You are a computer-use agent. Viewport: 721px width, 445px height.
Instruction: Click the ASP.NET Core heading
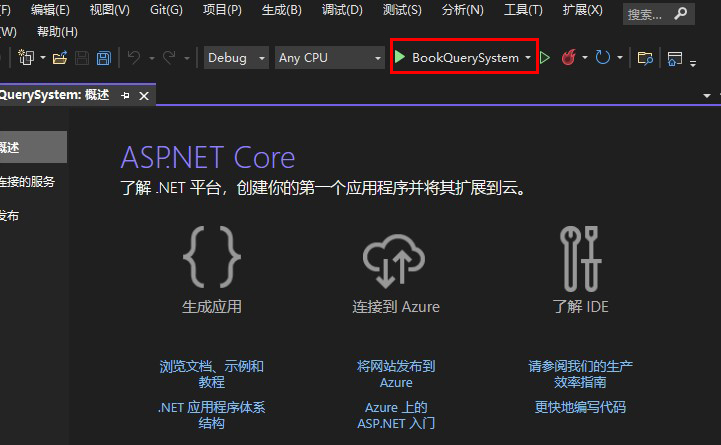(x=208, y=158)
